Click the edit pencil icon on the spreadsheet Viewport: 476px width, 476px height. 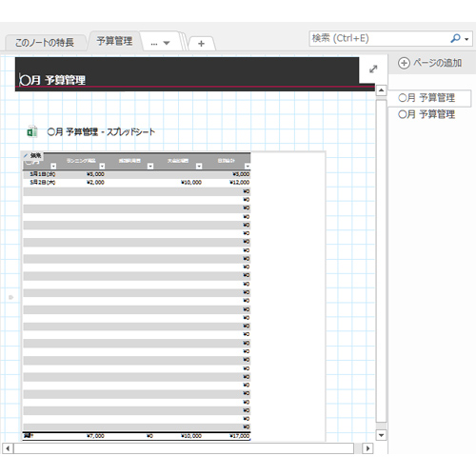[26, 155]
